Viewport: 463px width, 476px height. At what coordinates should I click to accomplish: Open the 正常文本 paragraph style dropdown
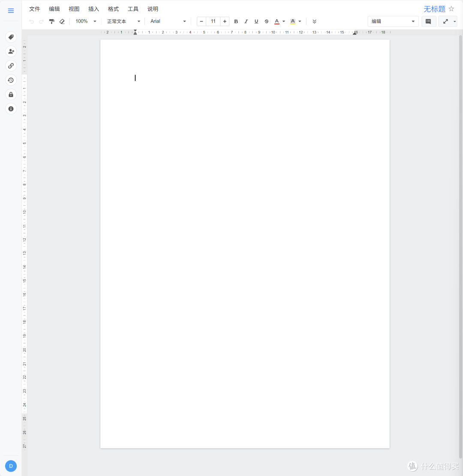(x=123, y=21)
